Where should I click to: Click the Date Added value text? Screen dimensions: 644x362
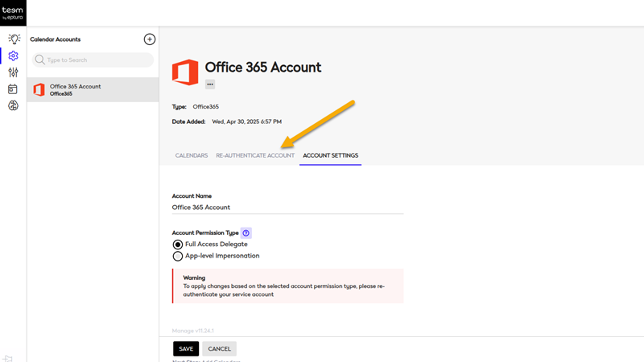(x=246, y=121)
